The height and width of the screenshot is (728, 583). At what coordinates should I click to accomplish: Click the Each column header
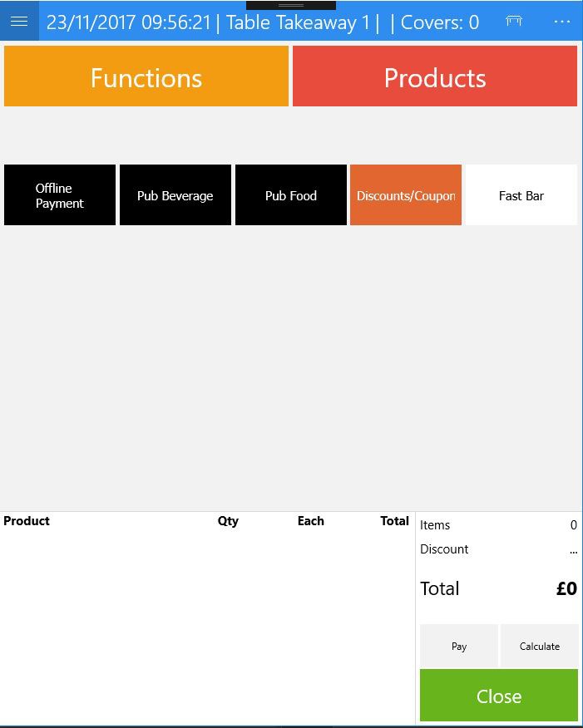[310, 521]
